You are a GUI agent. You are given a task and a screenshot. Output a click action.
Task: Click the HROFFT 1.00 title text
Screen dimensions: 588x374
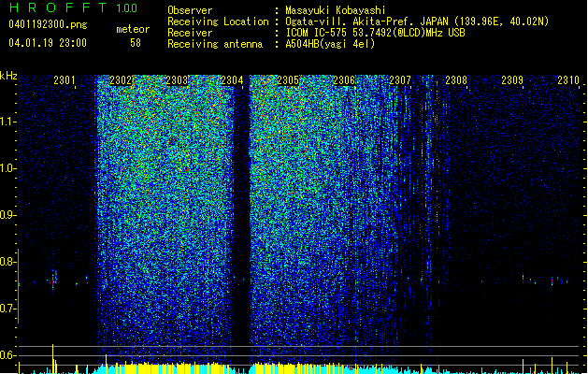[73, 7]
